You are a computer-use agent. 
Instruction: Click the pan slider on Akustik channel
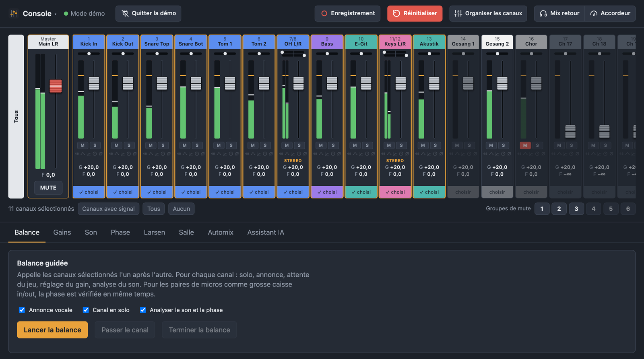(x=429, y=54)
